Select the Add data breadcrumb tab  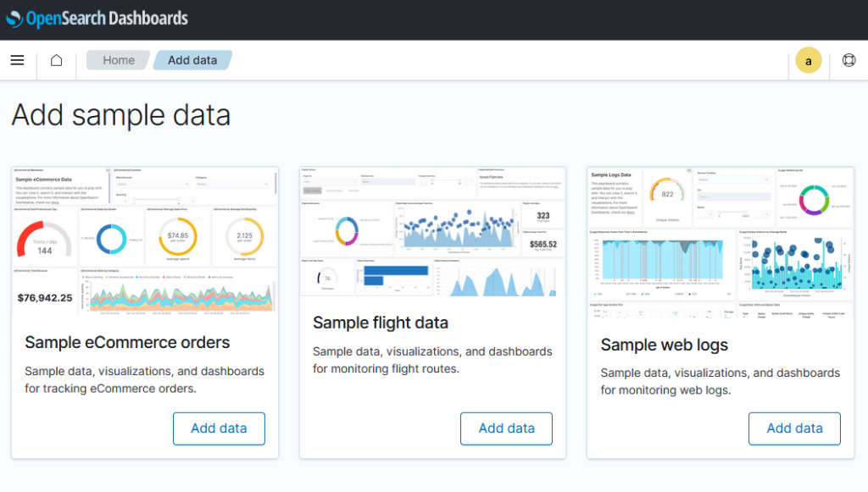coord(192,59)
